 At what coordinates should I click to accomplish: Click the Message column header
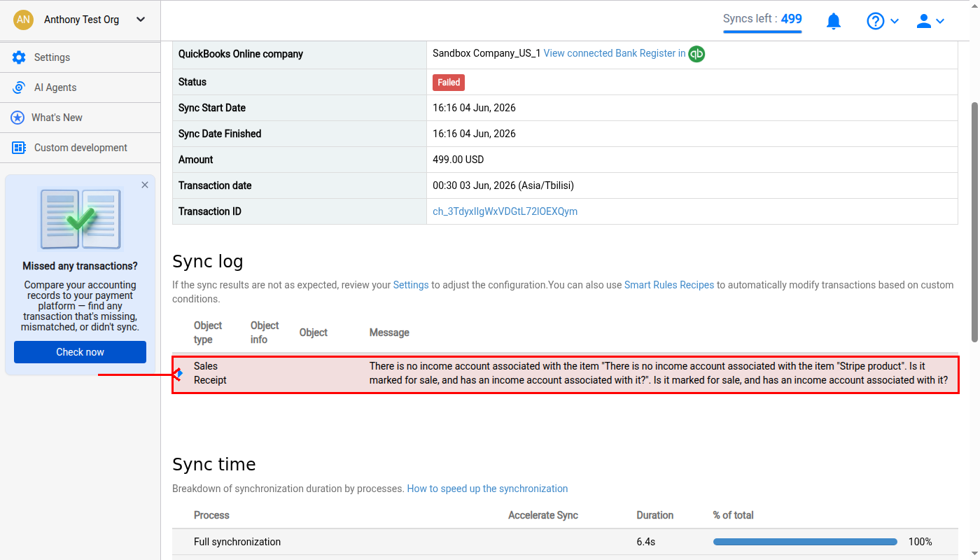[x=389, y=332]
